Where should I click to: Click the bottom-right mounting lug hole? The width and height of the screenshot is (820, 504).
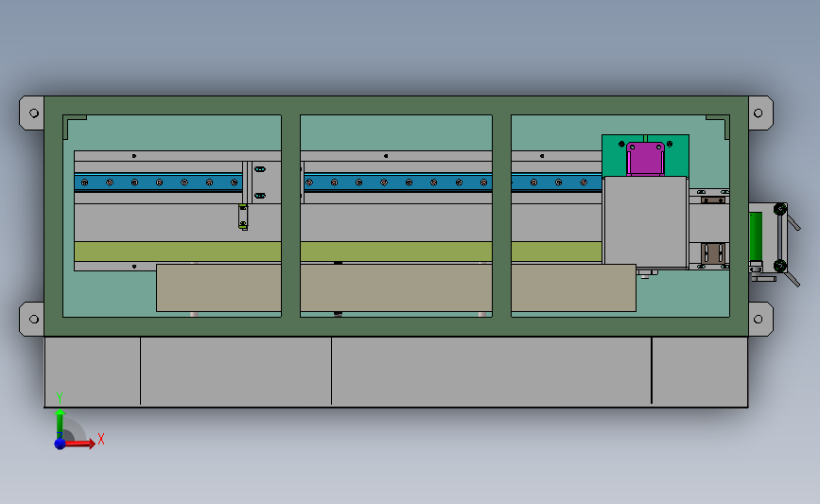click(x=759, y=319)
